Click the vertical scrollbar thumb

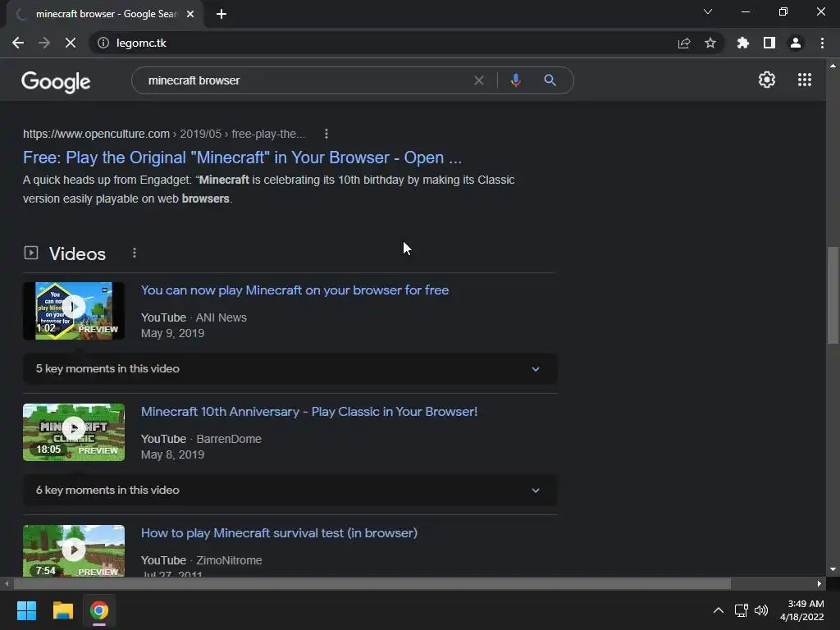(x=833, y=295)
